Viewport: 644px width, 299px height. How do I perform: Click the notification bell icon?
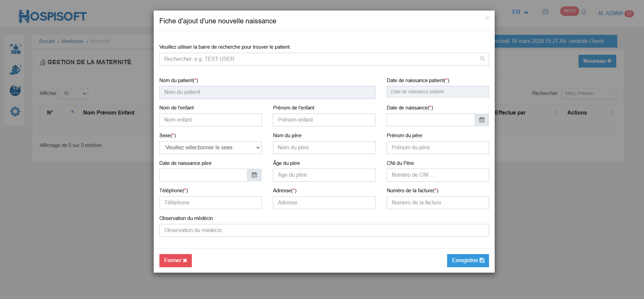pos(584,12)
